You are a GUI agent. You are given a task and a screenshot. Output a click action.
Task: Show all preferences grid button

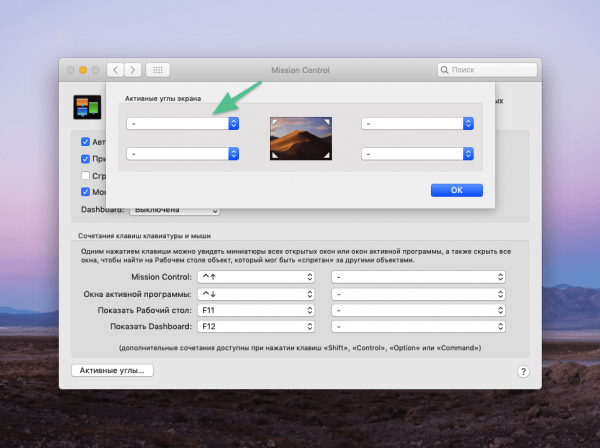[x=158, y=70]
